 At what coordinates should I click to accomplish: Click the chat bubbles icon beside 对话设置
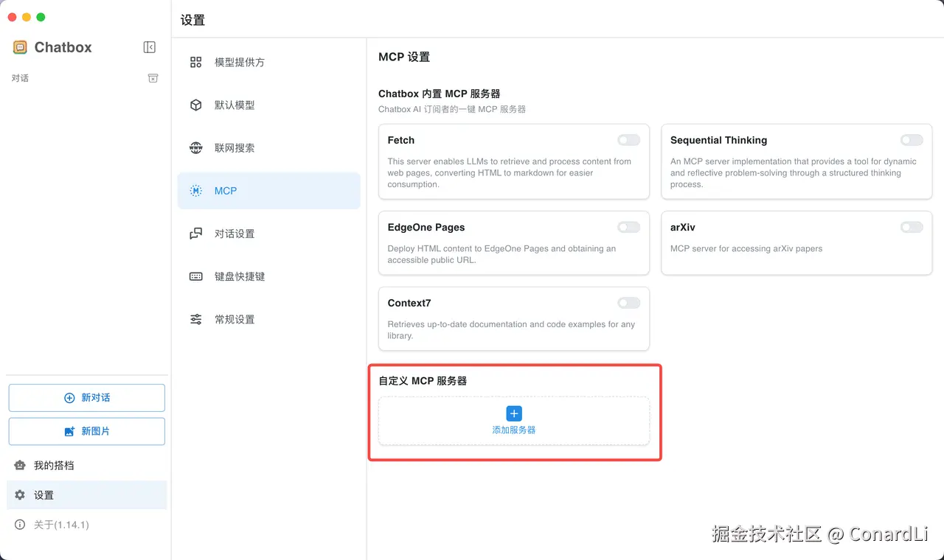pos(195,234)
